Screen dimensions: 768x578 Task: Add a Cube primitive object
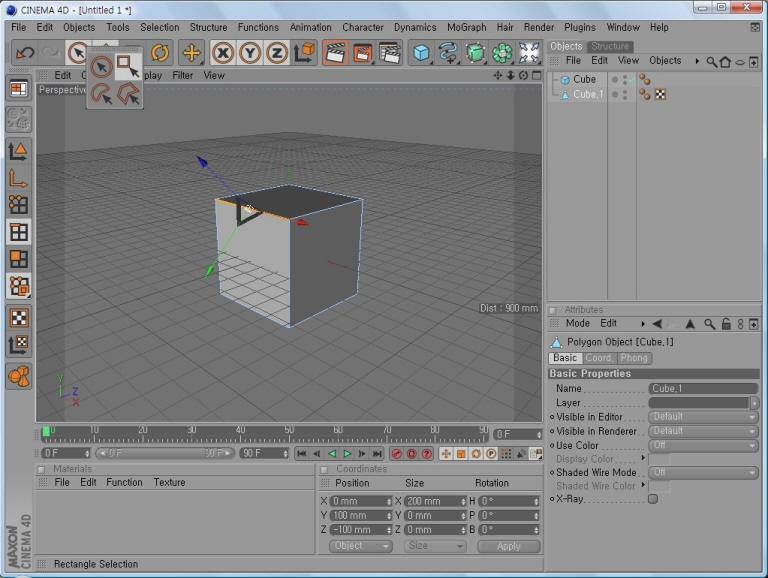(421, 52)
